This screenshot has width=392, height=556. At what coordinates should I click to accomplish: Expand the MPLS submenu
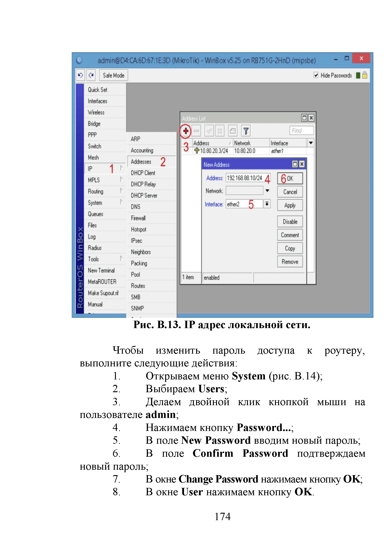pyautogui.click(x=105, y=180)
